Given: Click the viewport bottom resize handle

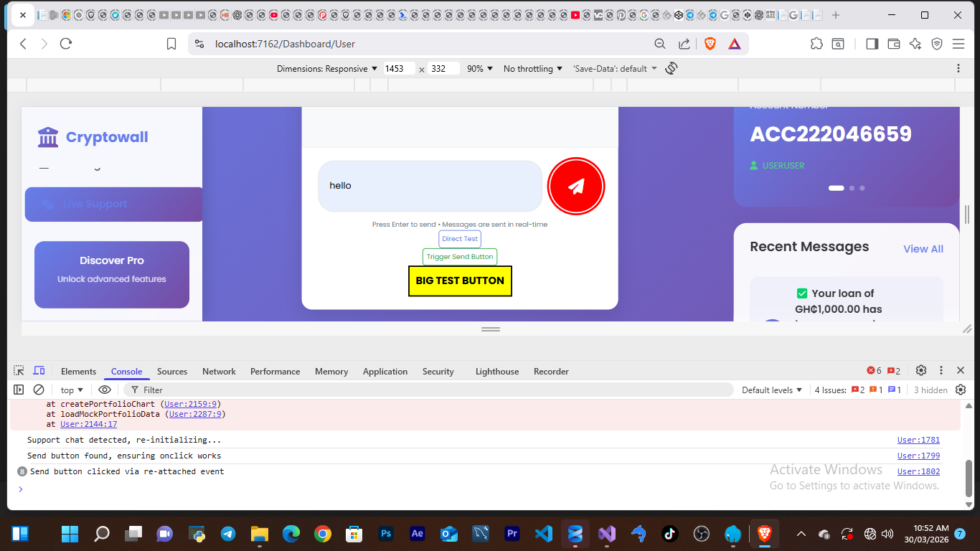Looking at the screenshot, I should point(491,329).
